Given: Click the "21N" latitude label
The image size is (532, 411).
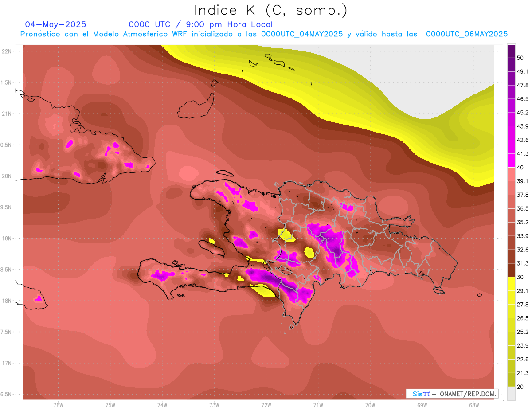Looking at the screenshot, I should click(7, 114).
